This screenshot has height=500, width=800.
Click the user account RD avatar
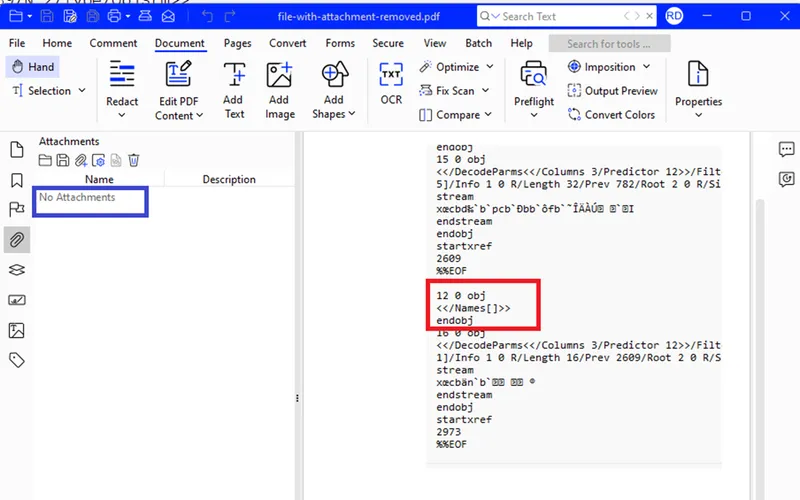tap(674, 16)
